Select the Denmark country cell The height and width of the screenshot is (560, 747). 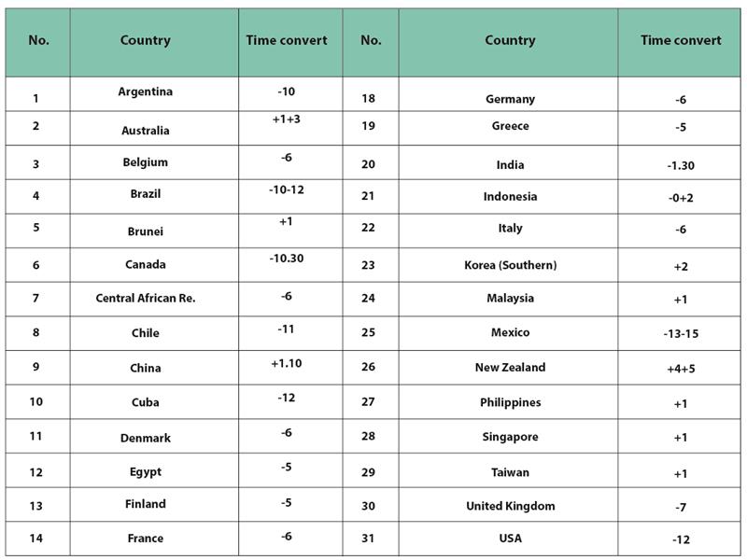point(146,438)
